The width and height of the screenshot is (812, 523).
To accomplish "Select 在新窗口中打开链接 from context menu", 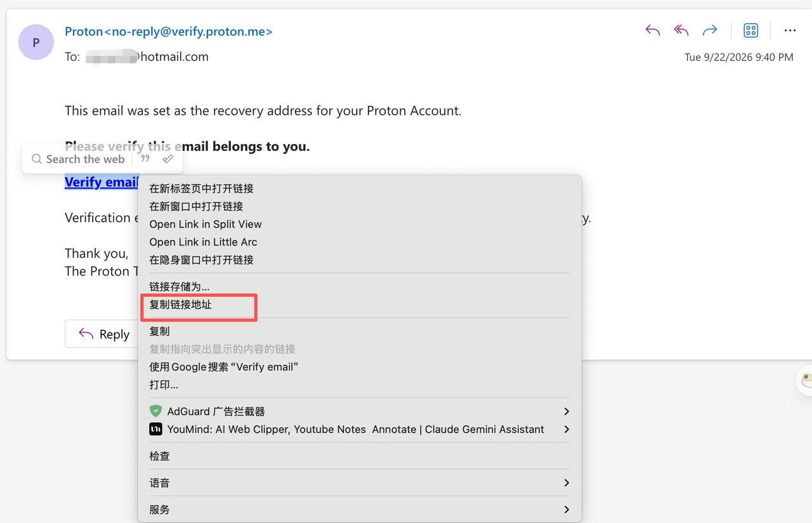I will [360, 206].
